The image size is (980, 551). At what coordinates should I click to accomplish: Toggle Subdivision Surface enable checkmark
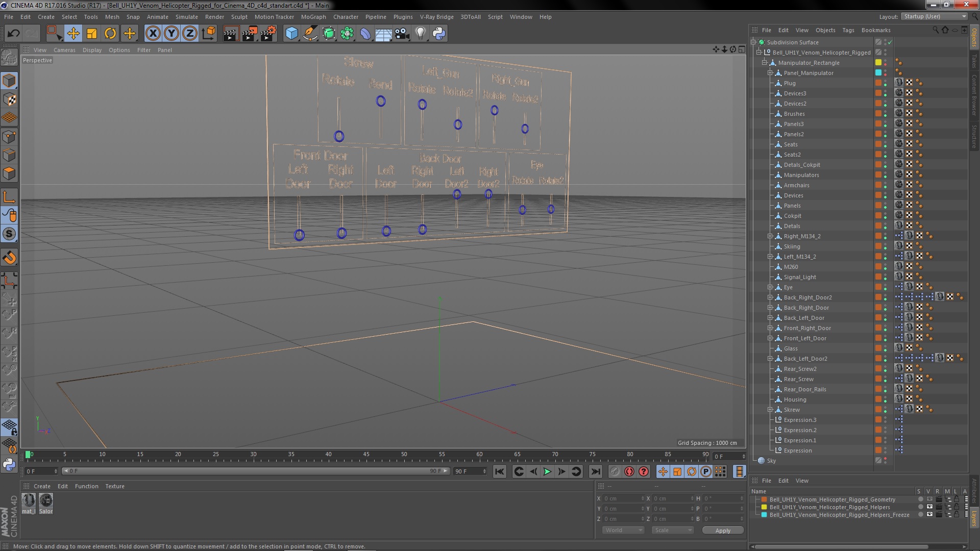[890, 42]
